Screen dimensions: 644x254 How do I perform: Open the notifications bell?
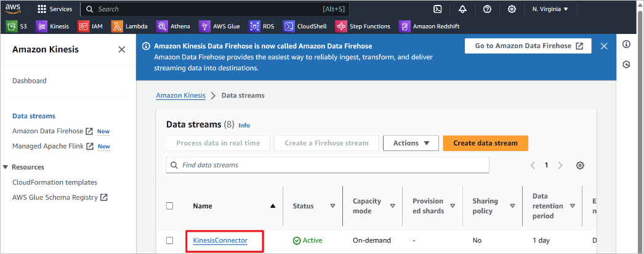pos(462,9)
